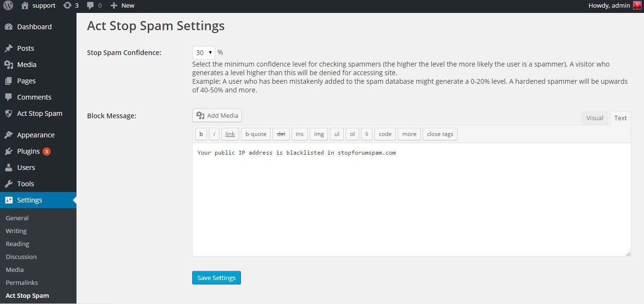
Task: Switch editor to Visual tab
Action: (x=594, y=118)
